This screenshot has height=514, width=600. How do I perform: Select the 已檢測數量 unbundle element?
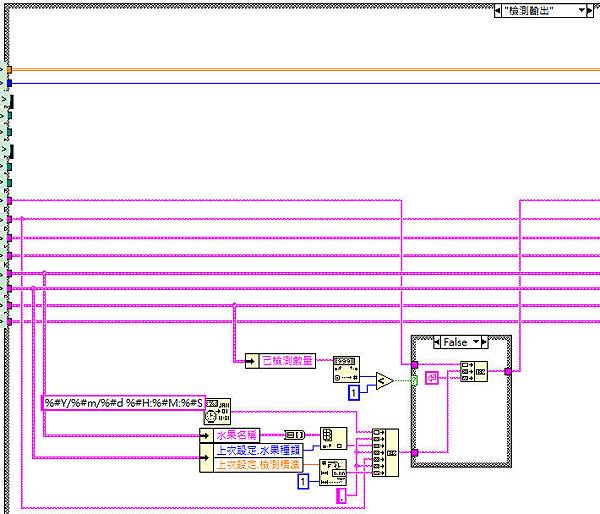point(287,361)
